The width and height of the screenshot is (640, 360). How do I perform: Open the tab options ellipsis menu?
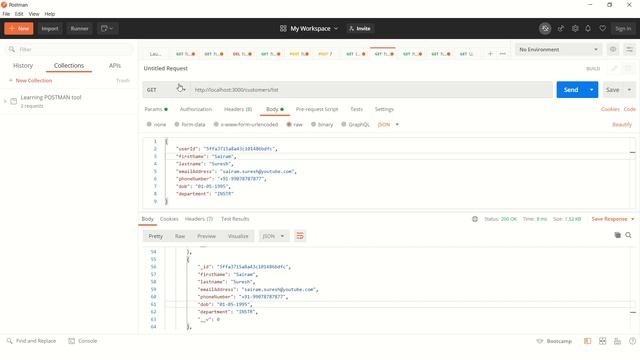coord(502,53)
